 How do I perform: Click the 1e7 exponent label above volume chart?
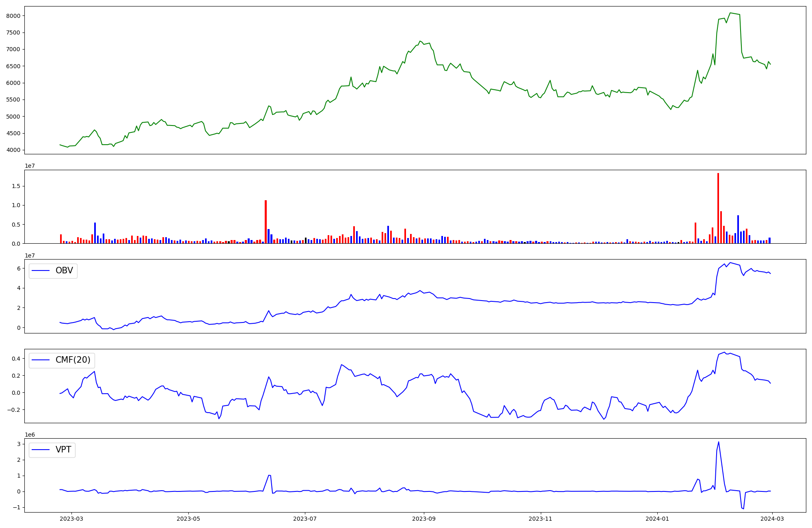tap(30, 166)
